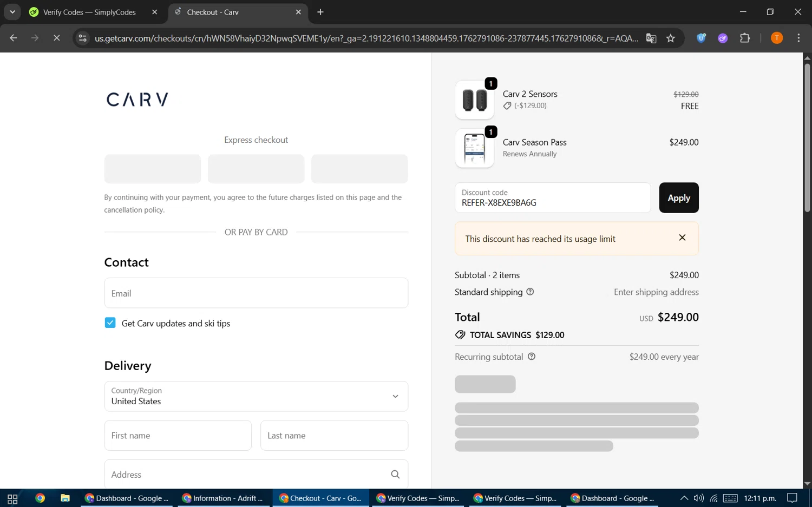Expand the Country/Region dropdown

256,396
